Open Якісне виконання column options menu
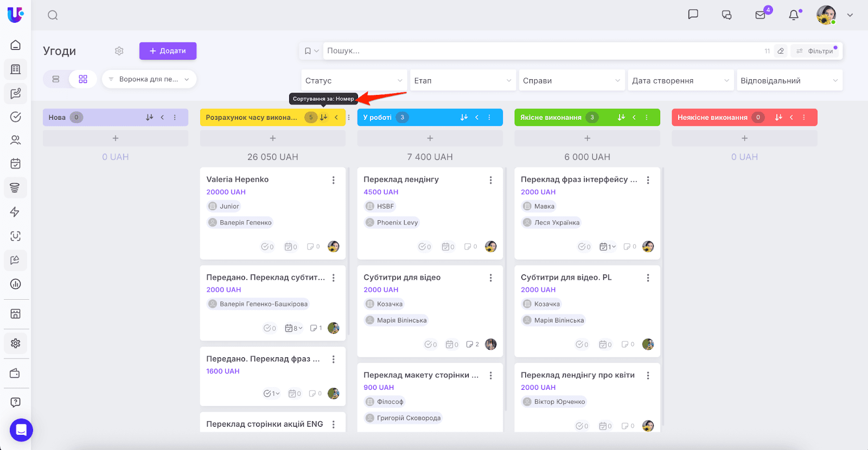This screenshot has height=450, width=868. (x=646, y=117)
